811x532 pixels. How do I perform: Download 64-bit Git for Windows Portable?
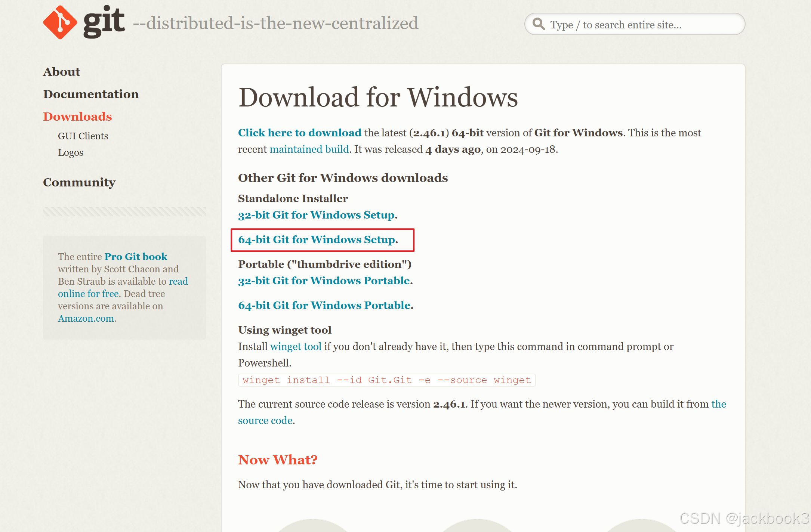pyautogui.click(x=324, y=305)
